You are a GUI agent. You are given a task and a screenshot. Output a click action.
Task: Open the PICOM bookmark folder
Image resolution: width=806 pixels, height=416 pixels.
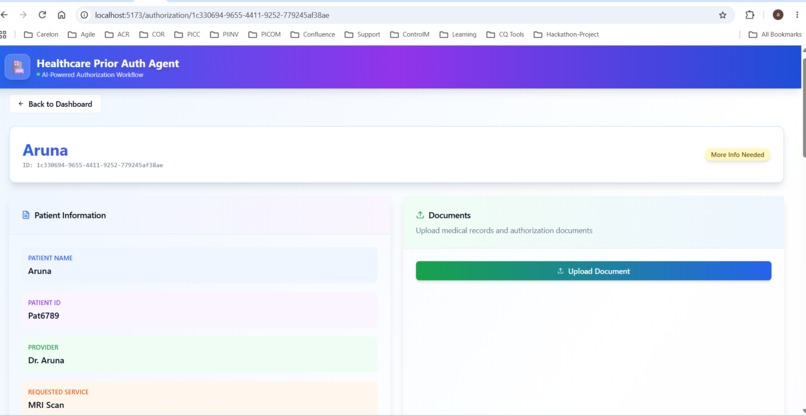point(264,34)
